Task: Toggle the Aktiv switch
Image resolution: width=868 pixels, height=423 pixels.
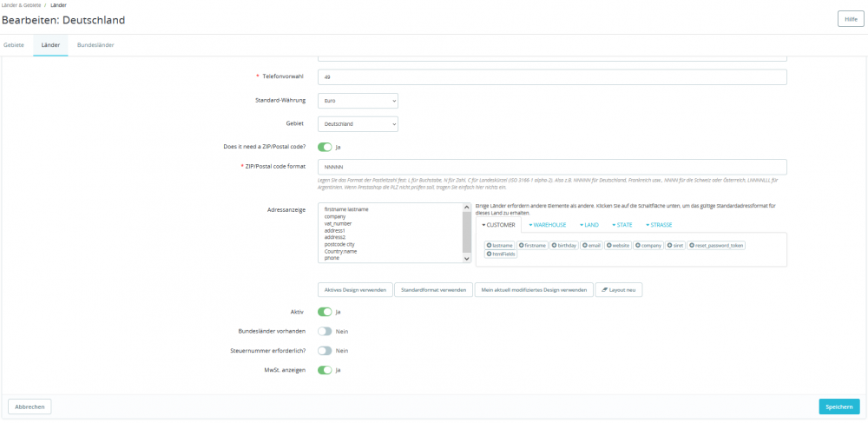Action: click(325, 312)
